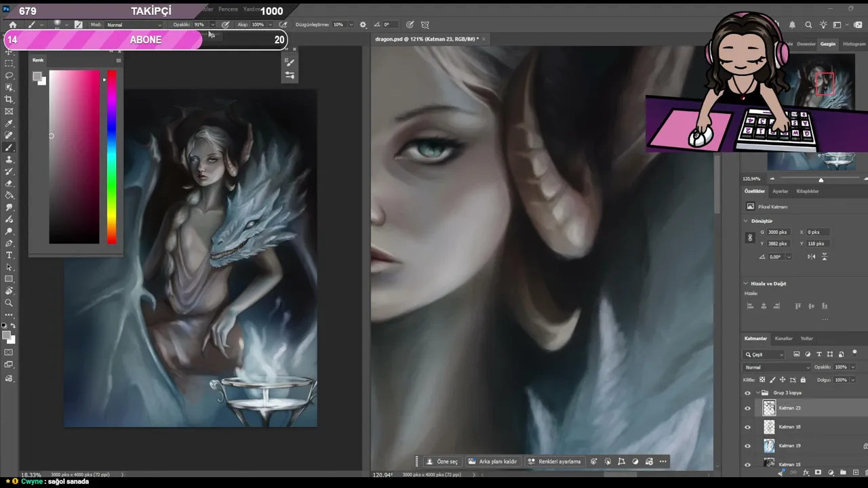Lock transparent pixels of layer
Image resolution: width=868 pixels, height=488 pixels.
tap(762, 380)
